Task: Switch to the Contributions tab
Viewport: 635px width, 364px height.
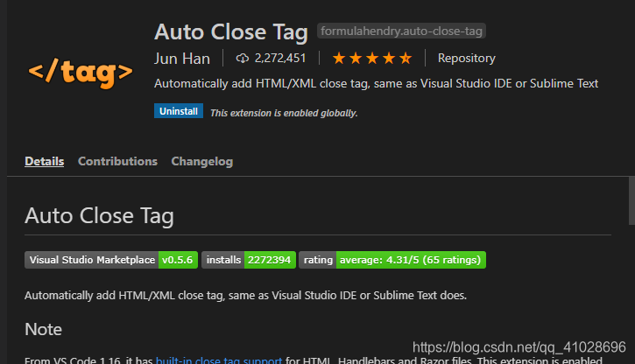Action: (x=117, y=161)
